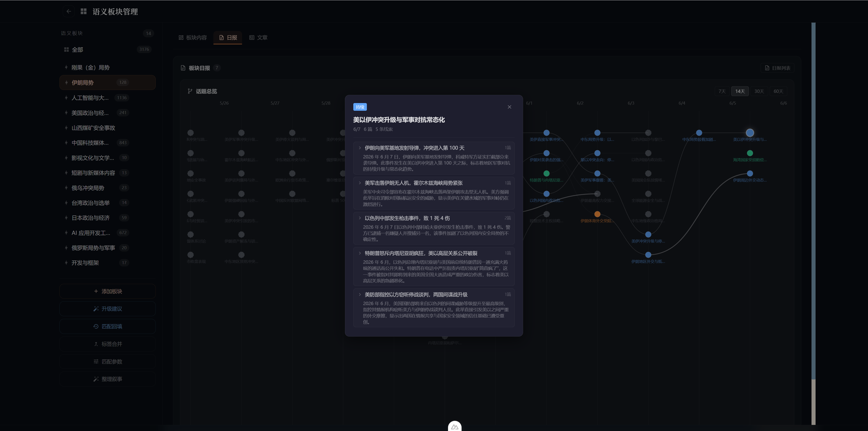Click the 美伊直接军事冲突... node on 6/1
The width and height of the screenshot is (868, 431).
[546, 132]
